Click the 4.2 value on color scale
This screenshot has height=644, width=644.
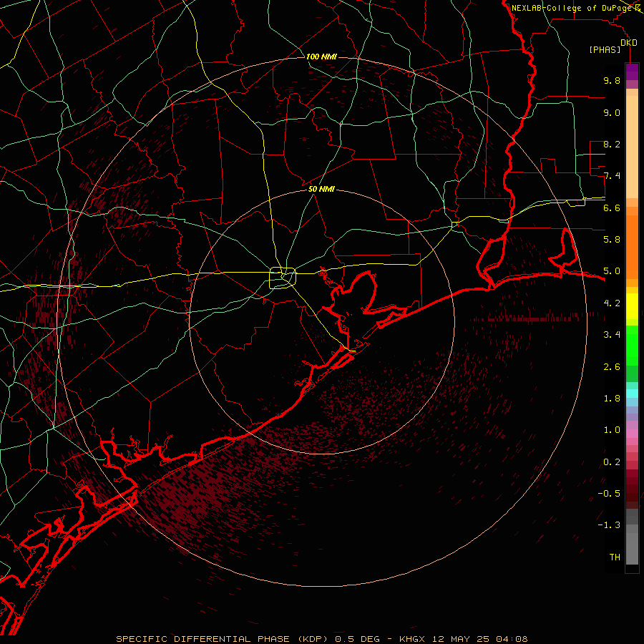coord(612,303)
